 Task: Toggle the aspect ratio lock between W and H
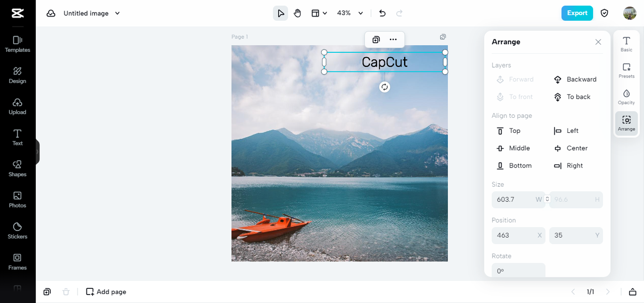(x=547, y=199)
